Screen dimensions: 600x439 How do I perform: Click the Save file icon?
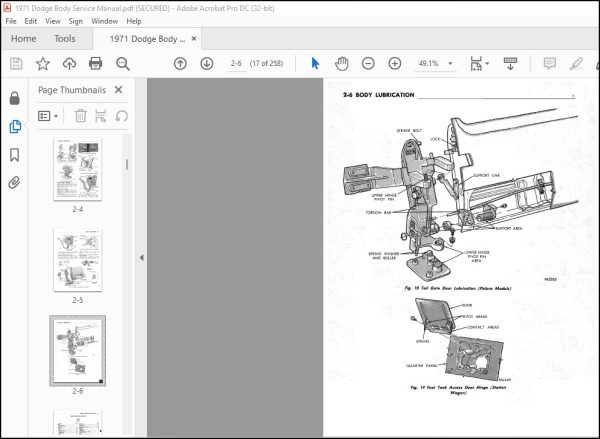click(16, 64)
